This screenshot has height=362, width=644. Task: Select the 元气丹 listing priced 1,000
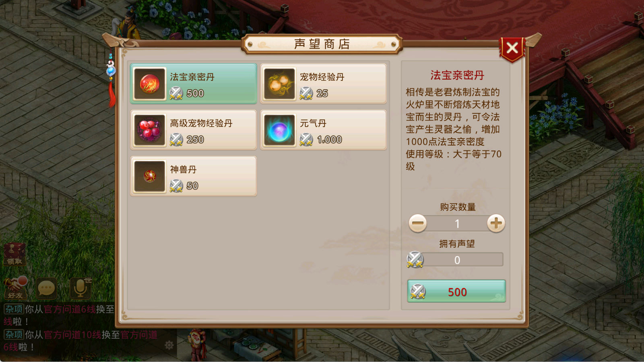point(323,130)
